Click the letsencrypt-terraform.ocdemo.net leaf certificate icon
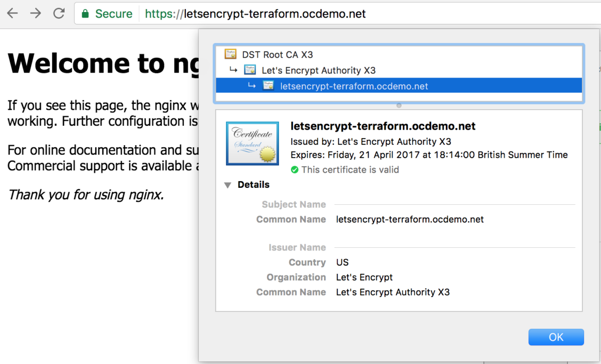The height and width of the screenshot is (364, 601). [x=269, y=86]
